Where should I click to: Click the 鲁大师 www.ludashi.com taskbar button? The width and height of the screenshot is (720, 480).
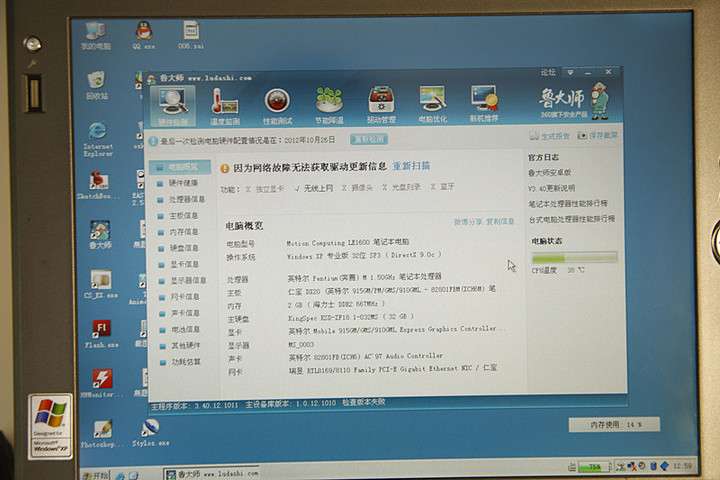[x=211, y=474]
